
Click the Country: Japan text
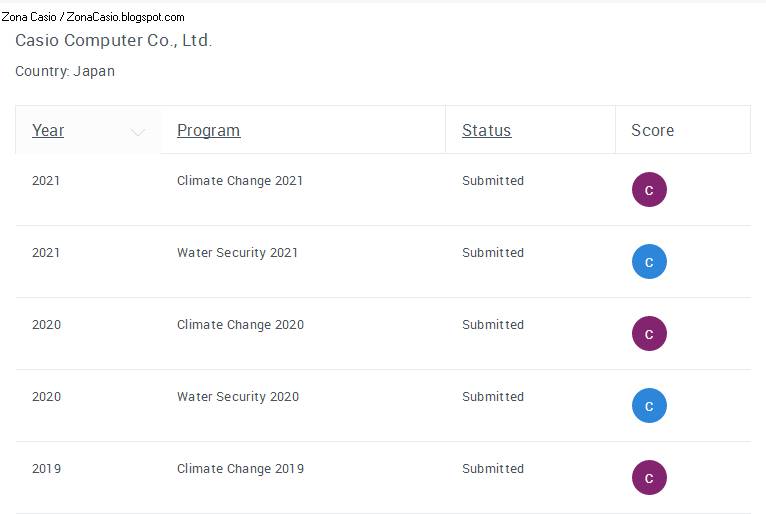pos(65,72)
